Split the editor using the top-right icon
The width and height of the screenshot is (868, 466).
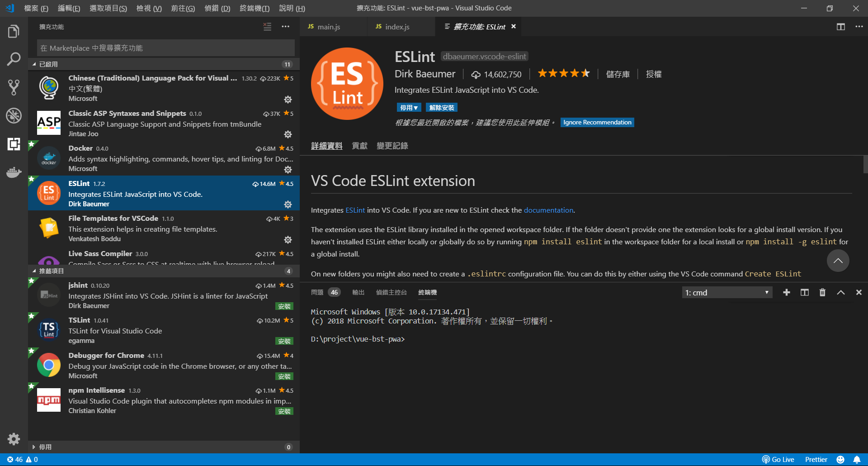coord(840,27)
